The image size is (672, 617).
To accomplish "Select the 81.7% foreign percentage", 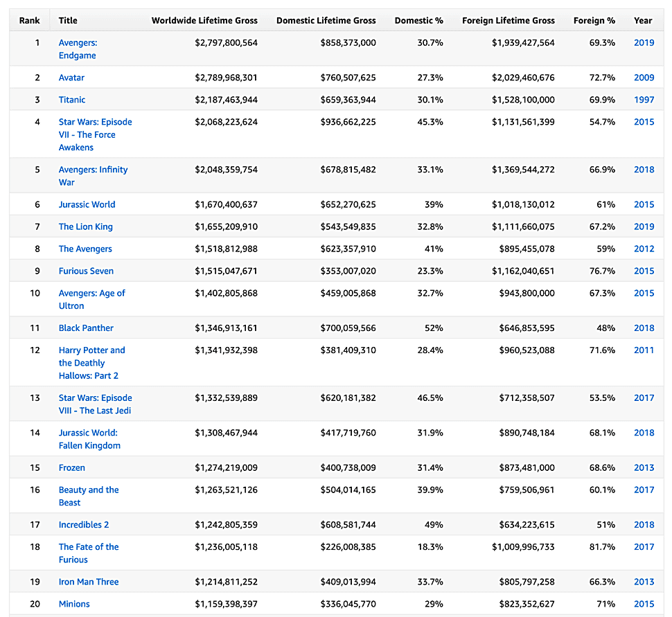I will click(x=602, y=547).
